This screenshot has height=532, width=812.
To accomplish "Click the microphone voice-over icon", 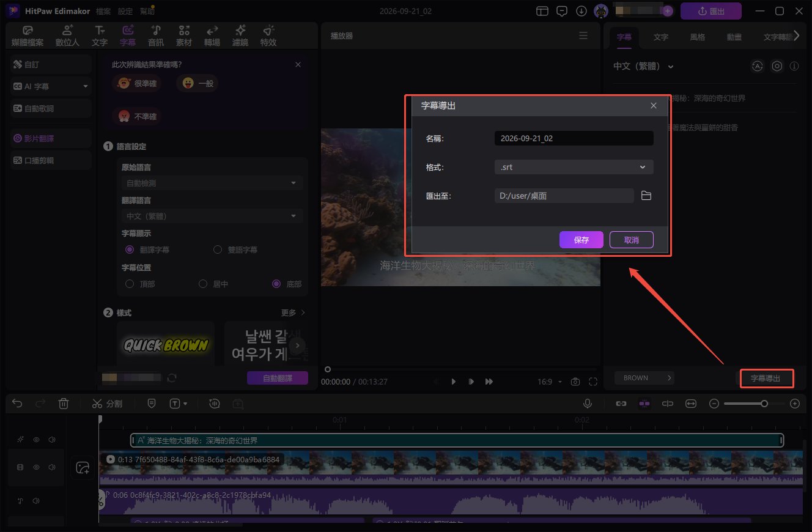I will tap(588, 404).
